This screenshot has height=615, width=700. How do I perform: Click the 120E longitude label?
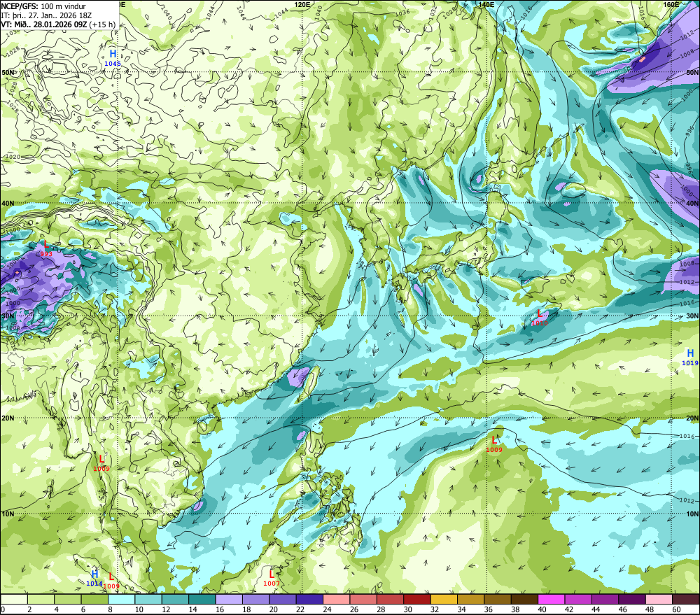pyautogui.click(x=302, y=4)
